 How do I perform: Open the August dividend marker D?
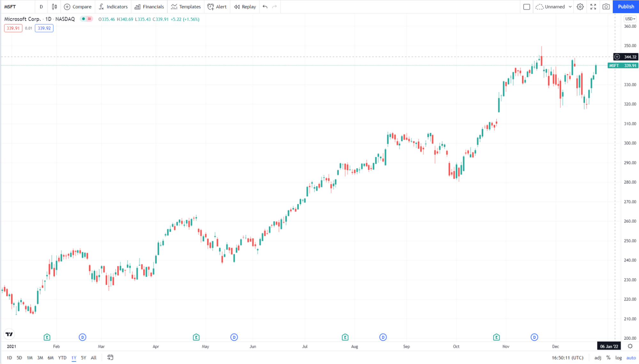coord(383,337)
